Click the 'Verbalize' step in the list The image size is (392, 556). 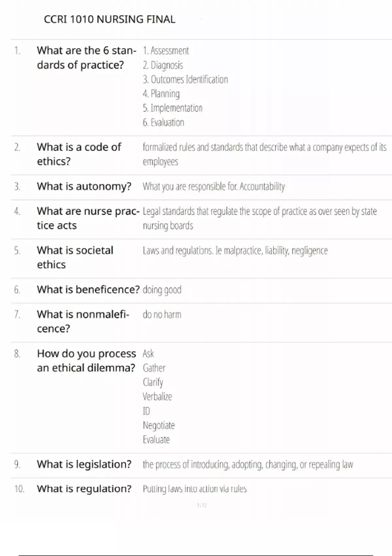[x=157, y=397]
